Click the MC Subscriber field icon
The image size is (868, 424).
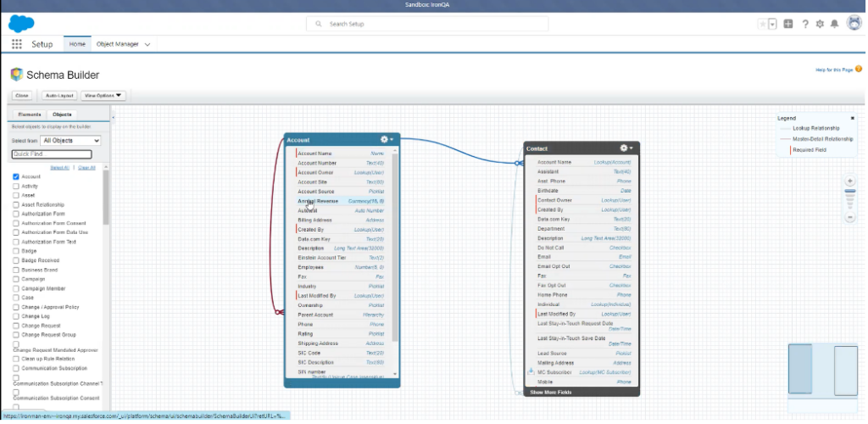pyautogui.click(x=531, y=372)
